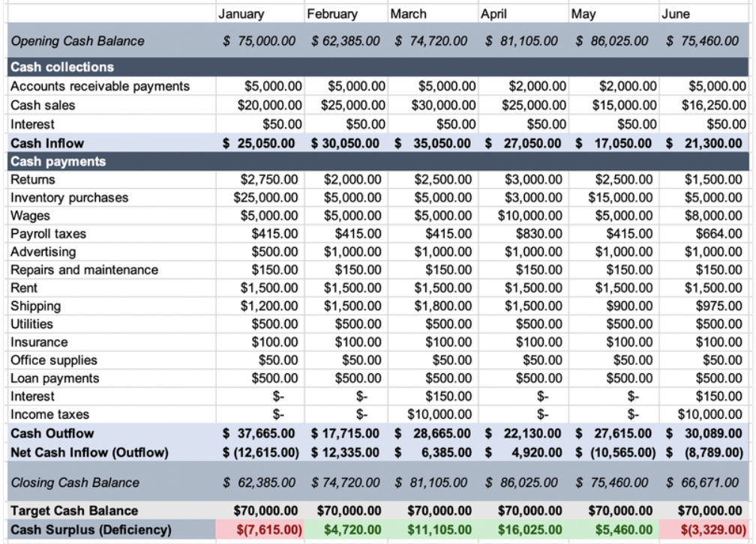Select the Cash Inflow row label
This screenshot has height=544, width=756.
pos(47,143)
